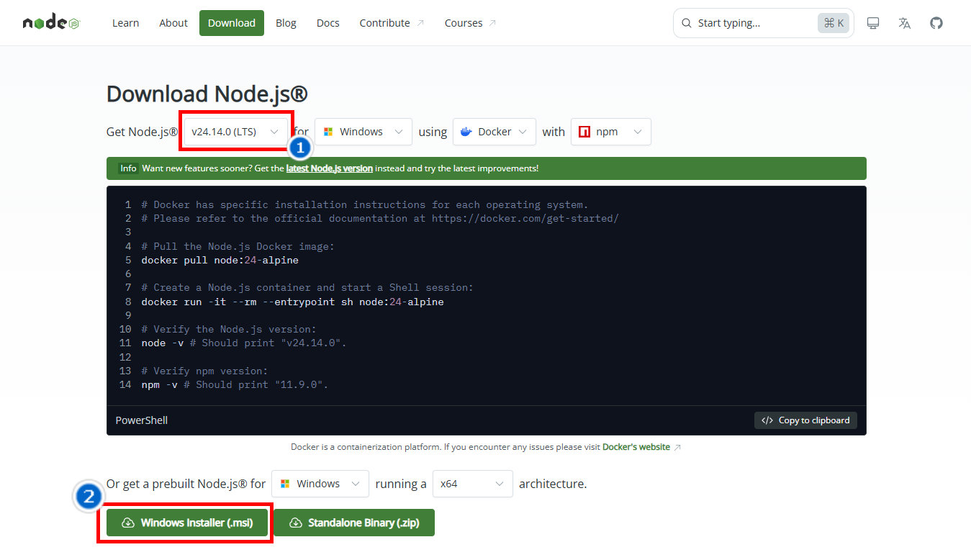Click the Download Node.js® heading
The width and height of the screenshot is (971, 560).
207,94
